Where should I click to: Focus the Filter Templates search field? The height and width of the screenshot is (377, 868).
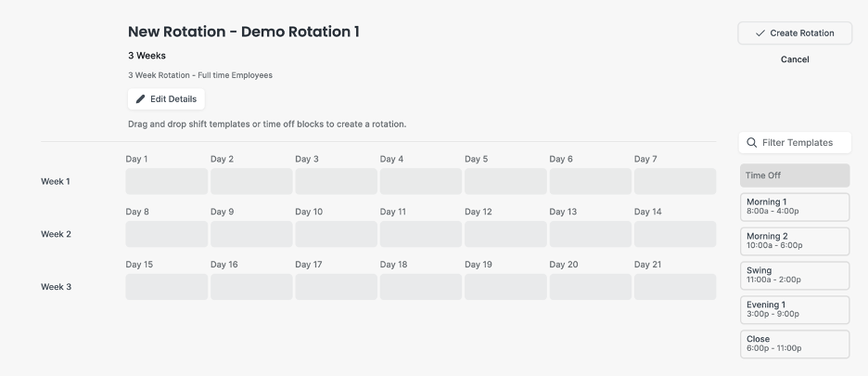[795, 142]
